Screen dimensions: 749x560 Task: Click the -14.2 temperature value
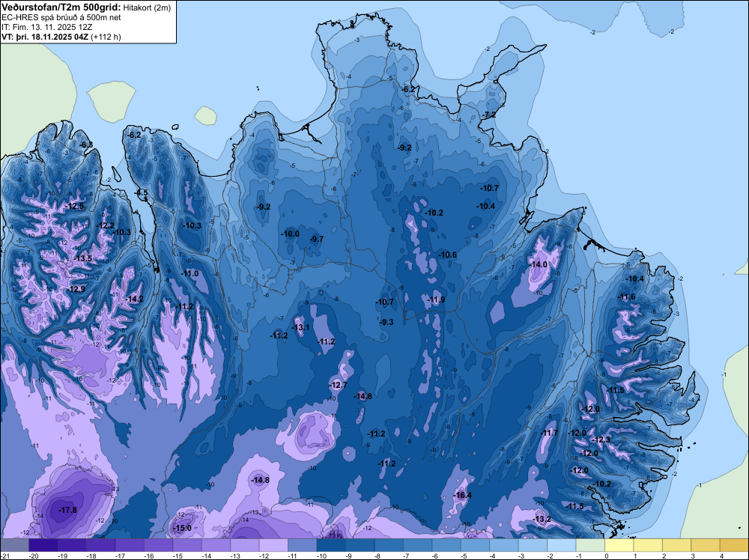coord(134,299)
